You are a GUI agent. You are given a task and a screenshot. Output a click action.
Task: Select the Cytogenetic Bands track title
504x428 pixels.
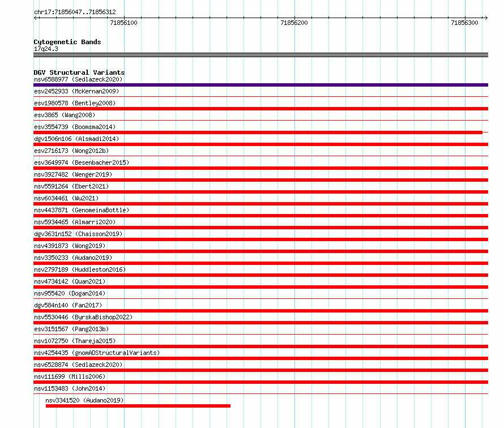point(67,42)
